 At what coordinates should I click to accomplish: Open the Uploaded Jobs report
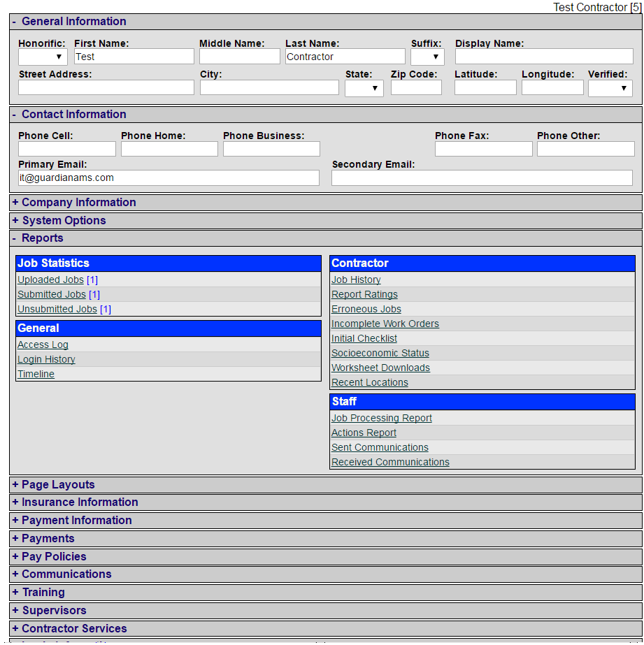coord(50,280)
